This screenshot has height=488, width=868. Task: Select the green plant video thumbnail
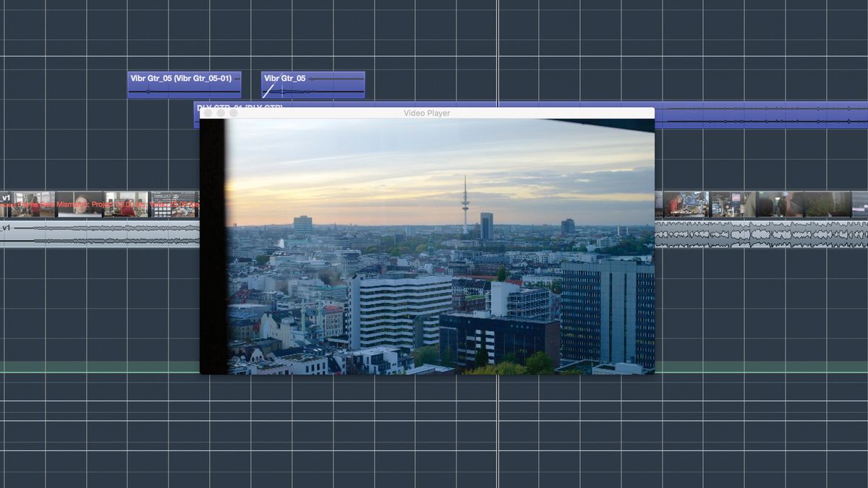[827, 205]
